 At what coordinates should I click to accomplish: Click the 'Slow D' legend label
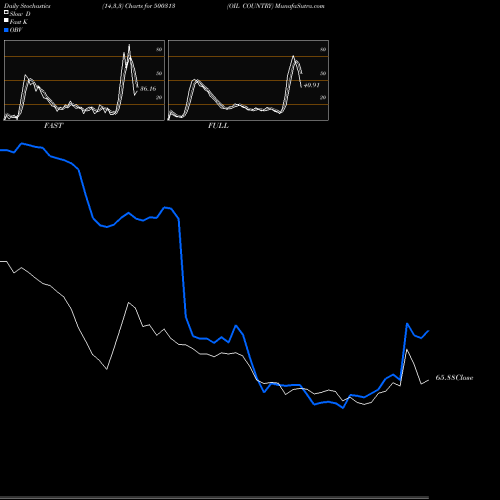tap(20, 14)
